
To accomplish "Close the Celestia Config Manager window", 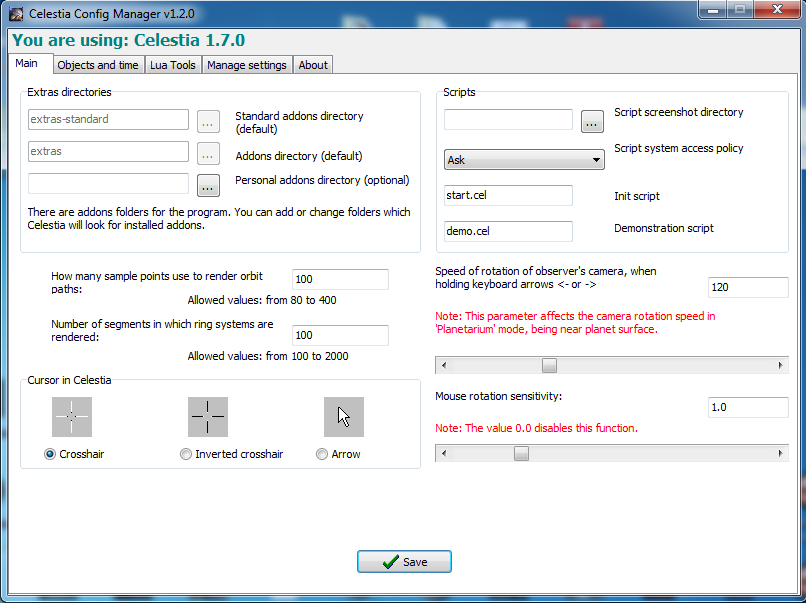I will (x=778, y=10).
